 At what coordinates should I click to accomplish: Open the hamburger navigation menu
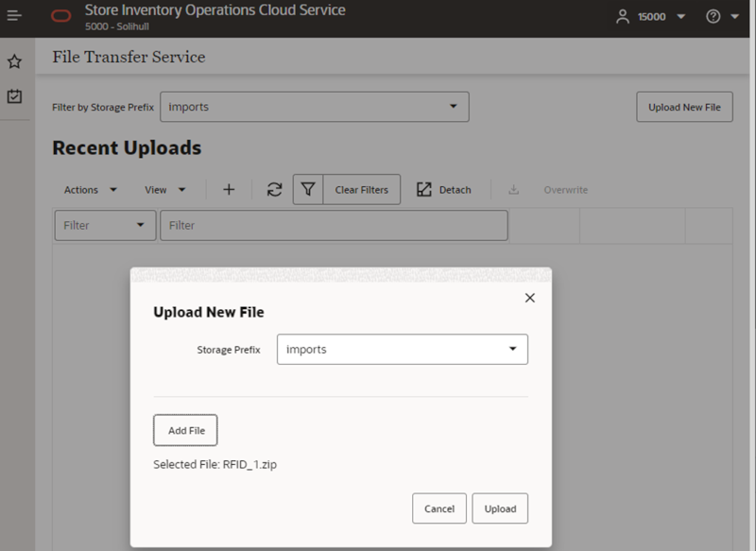point(14,16)
